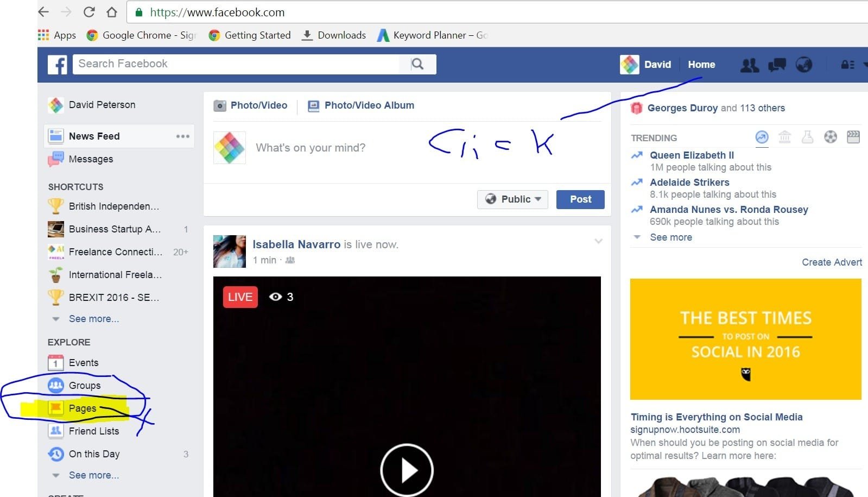Open British Independen... shortcut

(114, 206)
